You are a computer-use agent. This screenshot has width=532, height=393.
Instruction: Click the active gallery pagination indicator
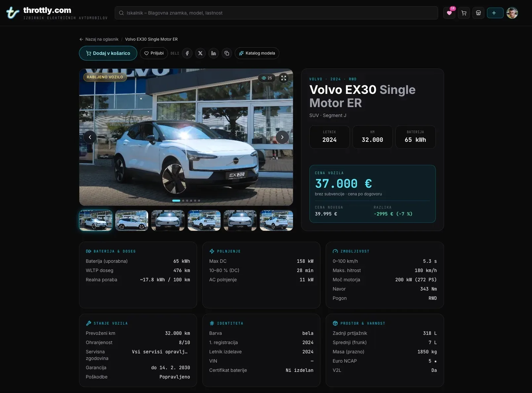tap(176, 201)
